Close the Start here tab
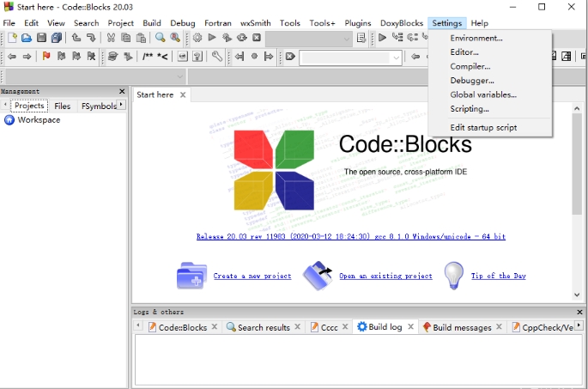The width and height of the screenshot is (588, 389). pyautogui.click(x=183, y=95)
